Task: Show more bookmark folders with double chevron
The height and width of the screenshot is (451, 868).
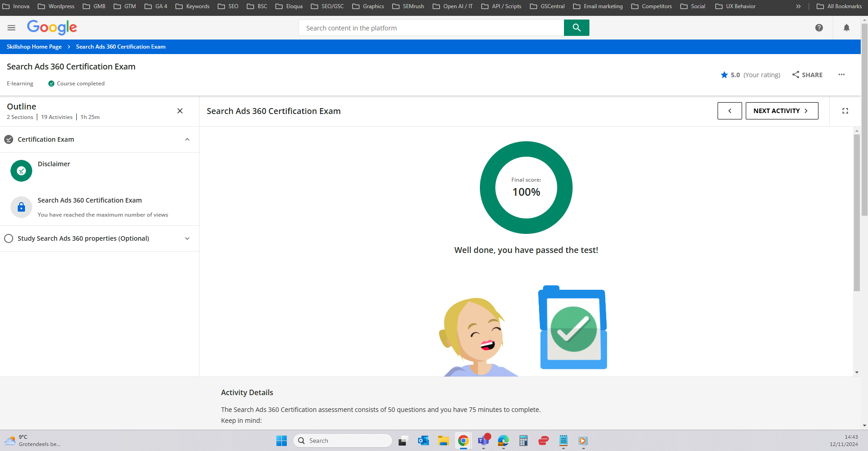Action: [x=798, y=6]
